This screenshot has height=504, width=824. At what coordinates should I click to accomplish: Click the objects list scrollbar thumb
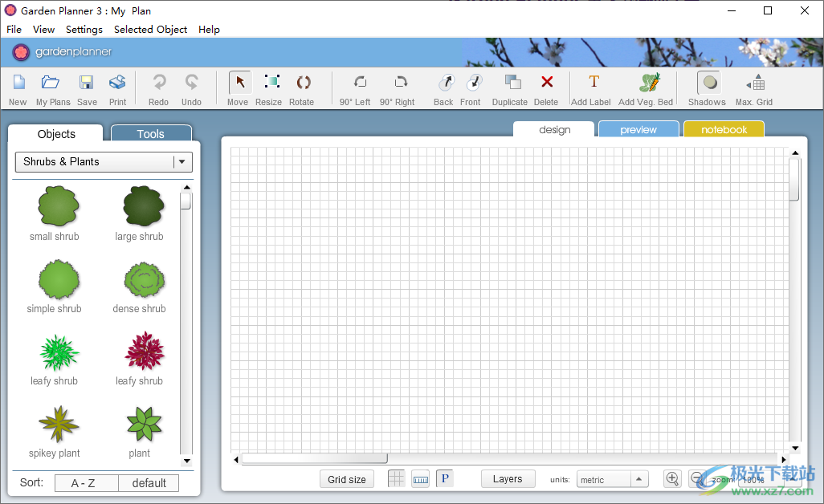(x=186, y=201)
